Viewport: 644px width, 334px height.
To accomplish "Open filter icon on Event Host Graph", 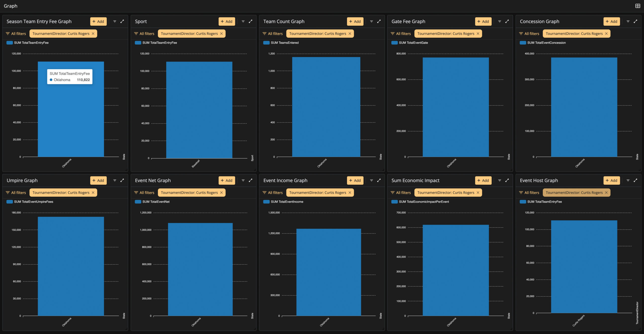I will click(628, 180).
